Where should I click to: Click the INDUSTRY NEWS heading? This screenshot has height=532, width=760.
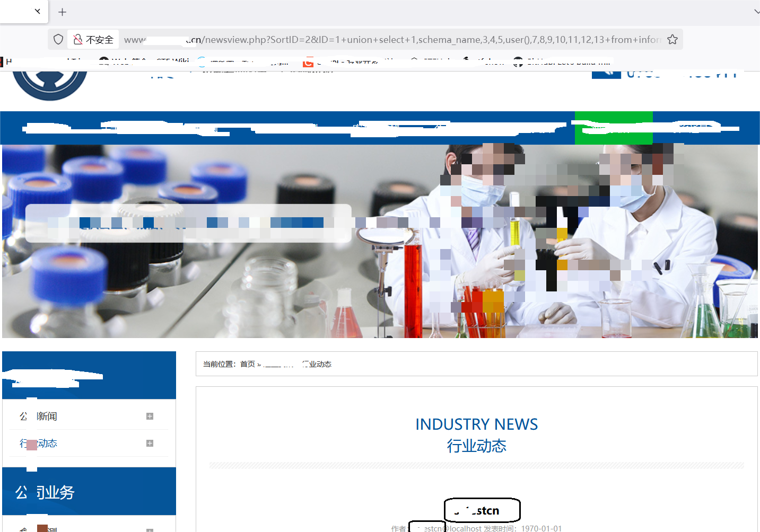coord(476,424)
